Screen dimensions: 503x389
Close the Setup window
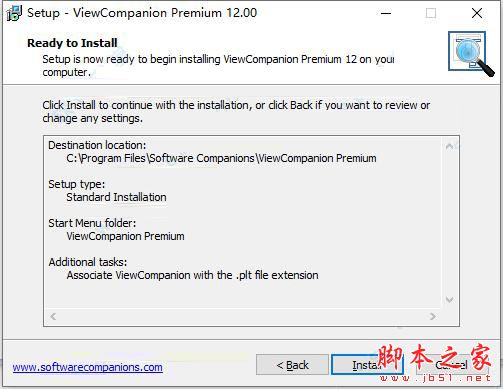pyautogui.click(x=477, y=13)
